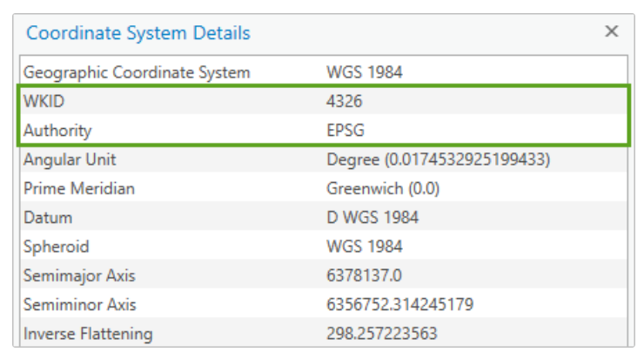
Task: Click the Semiminor Axis value 6356752.314245179
Action: (x=399, y=305)
